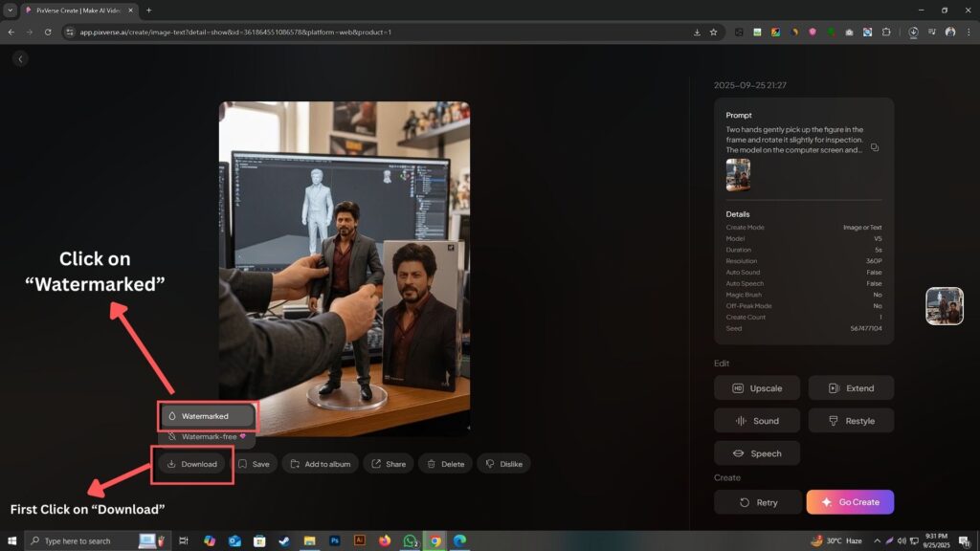Retry the video generation
980x551 pixels.
coord(757,502)
